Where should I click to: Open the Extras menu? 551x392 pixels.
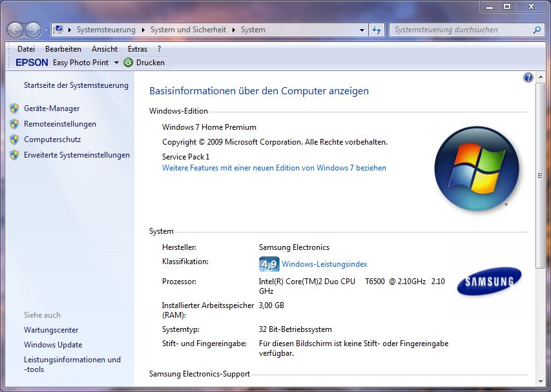click(x=138, y=49)
